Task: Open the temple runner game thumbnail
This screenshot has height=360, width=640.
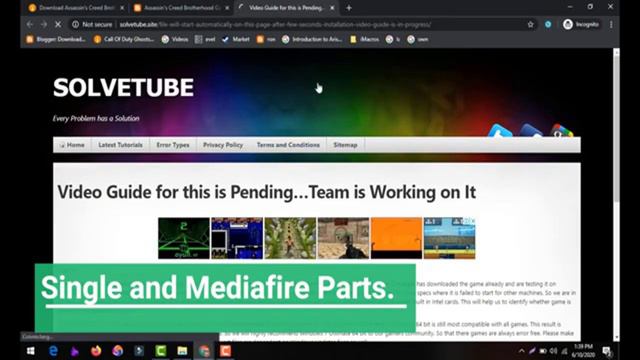Action: tap(290, 238)
